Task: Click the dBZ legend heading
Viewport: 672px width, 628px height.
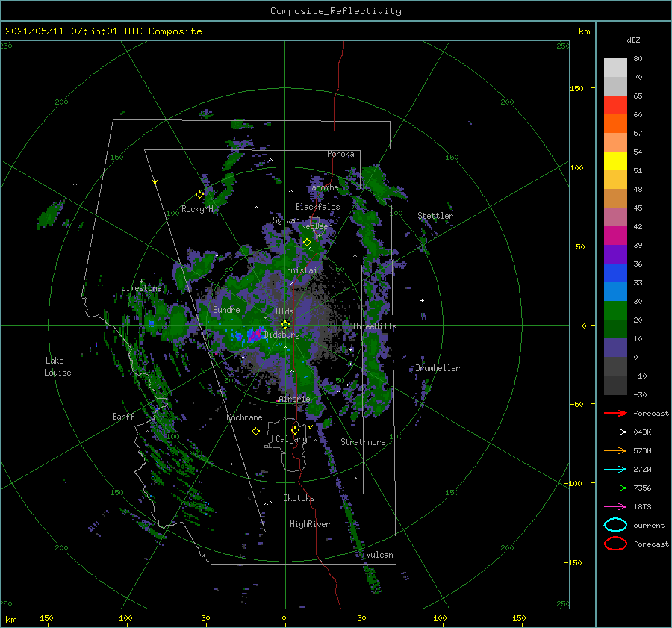Action: (x=633, y=40)
